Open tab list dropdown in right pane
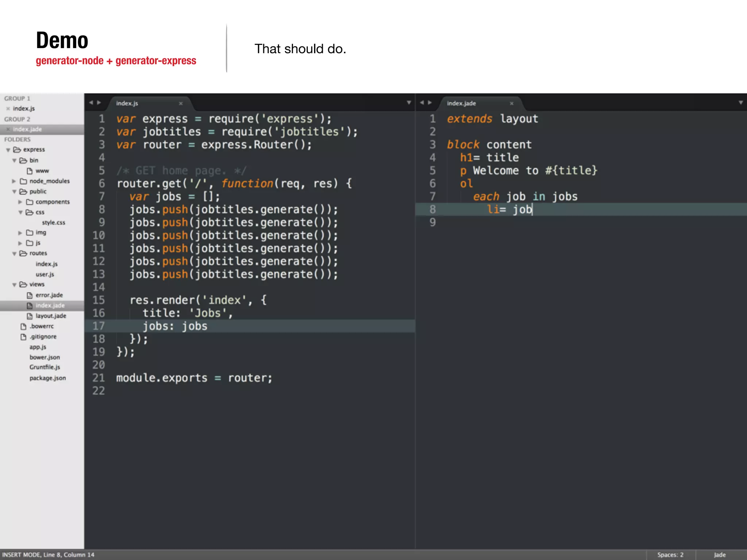Screen dimensions: 747x560 740,103
